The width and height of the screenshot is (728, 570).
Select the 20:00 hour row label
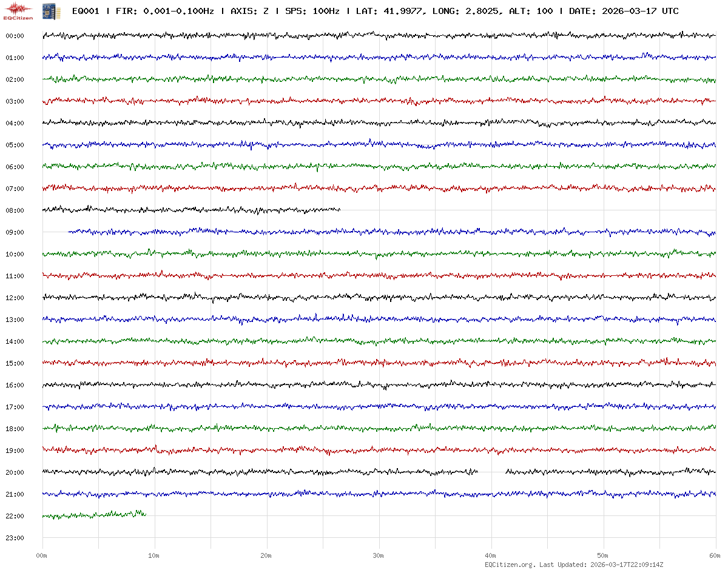point(15,472)
